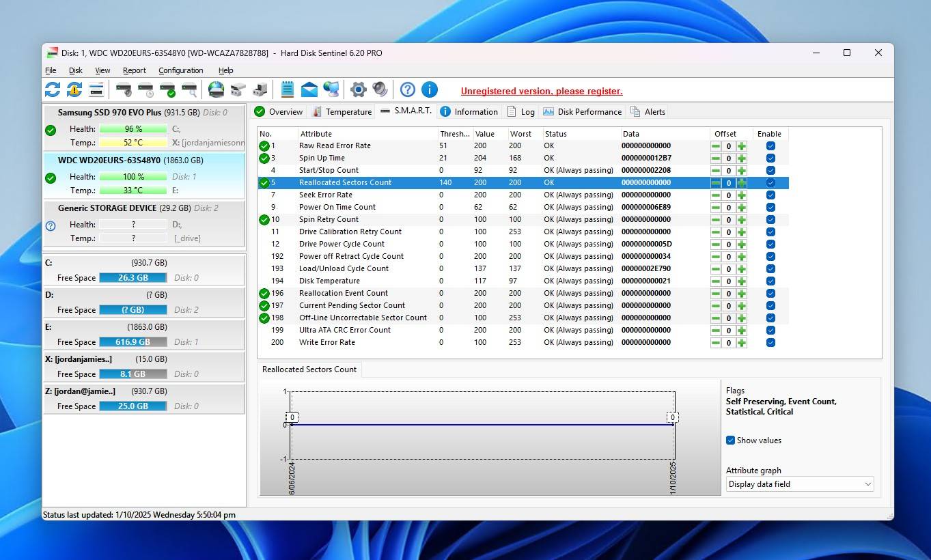This screenshot has width=931, height=560.
Task: Click the Unregistered version register link
Action: (541, 90)
